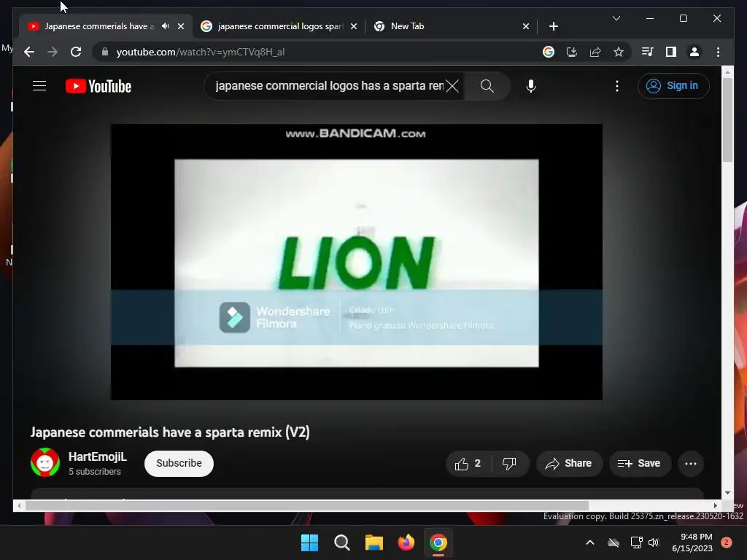747x560 pixels.
Task: Close the New Tab tab
Action: click(x=525, y=26)
